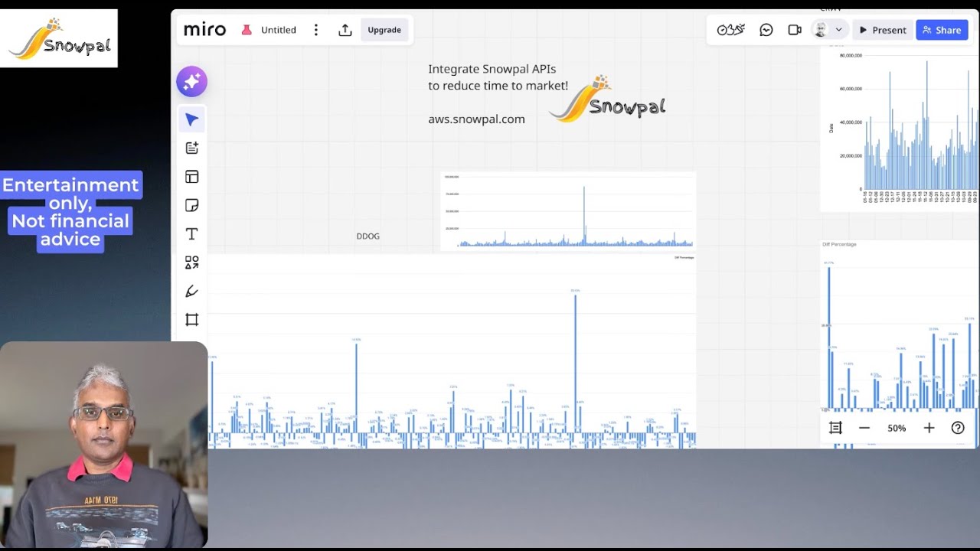Open the frames list icon beside zoom
Image resolution: width=980 pixels, height=551 pixels.
(x=835, y=428)
